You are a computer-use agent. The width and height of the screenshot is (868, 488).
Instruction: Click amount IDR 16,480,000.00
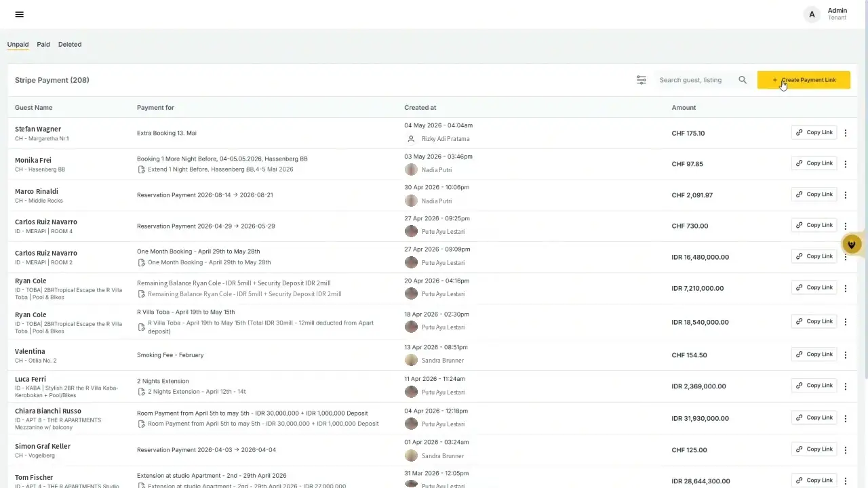click(701, 258)
